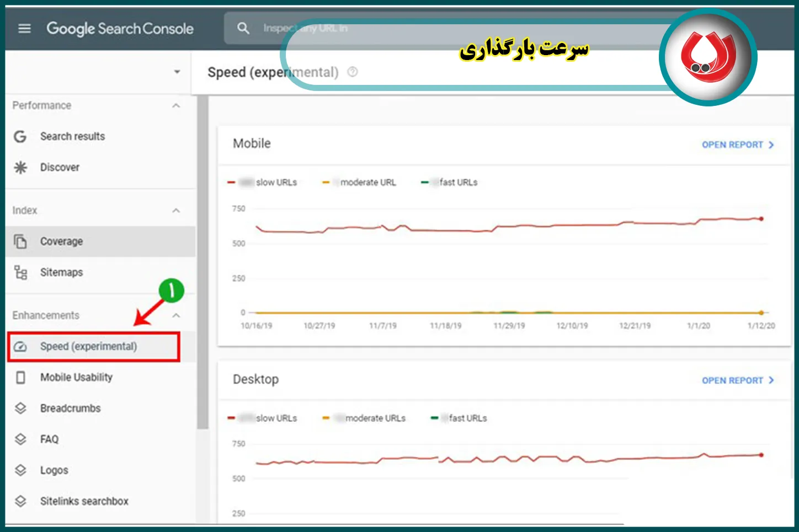The width and height of the screenshot is (799, 532).
Task: Click the Mobile Usability phone icon
Action: 20,378
